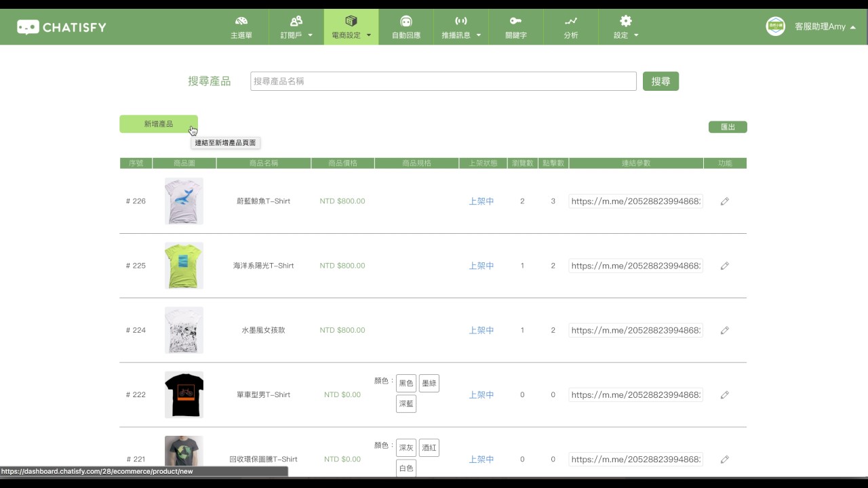Click product name 回收環保圖騰T-Shirt

point(264,459)
